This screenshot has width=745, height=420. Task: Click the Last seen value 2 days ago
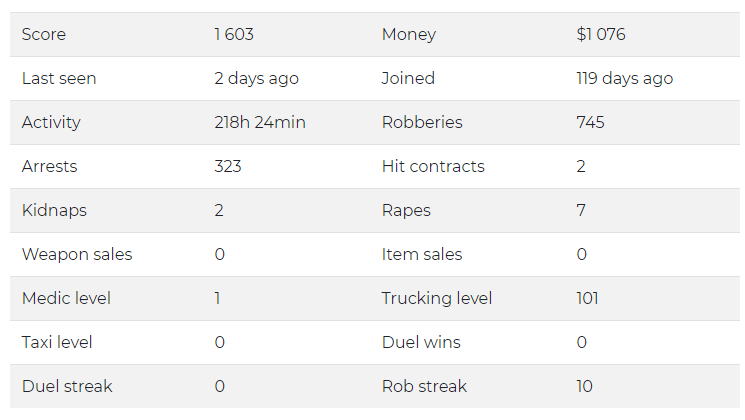(257, 78)
